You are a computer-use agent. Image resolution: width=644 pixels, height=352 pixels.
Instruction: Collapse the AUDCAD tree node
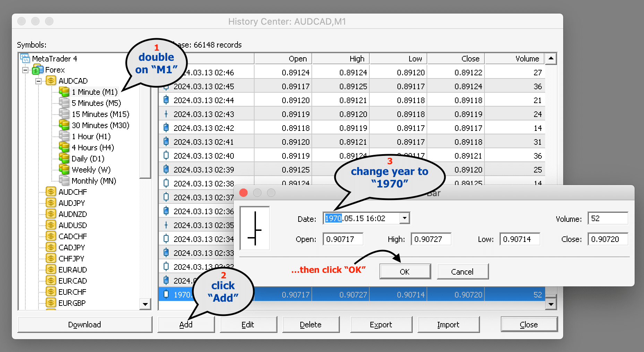(x=38, y=81)
